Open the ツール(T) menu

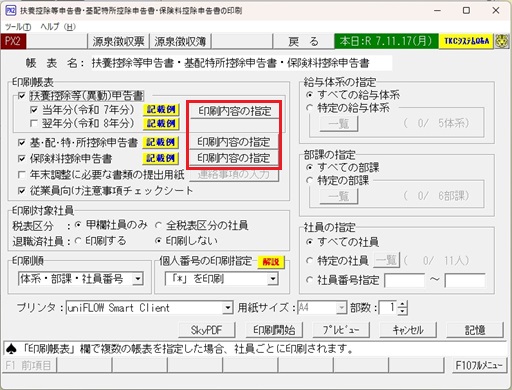coord(18,27)
